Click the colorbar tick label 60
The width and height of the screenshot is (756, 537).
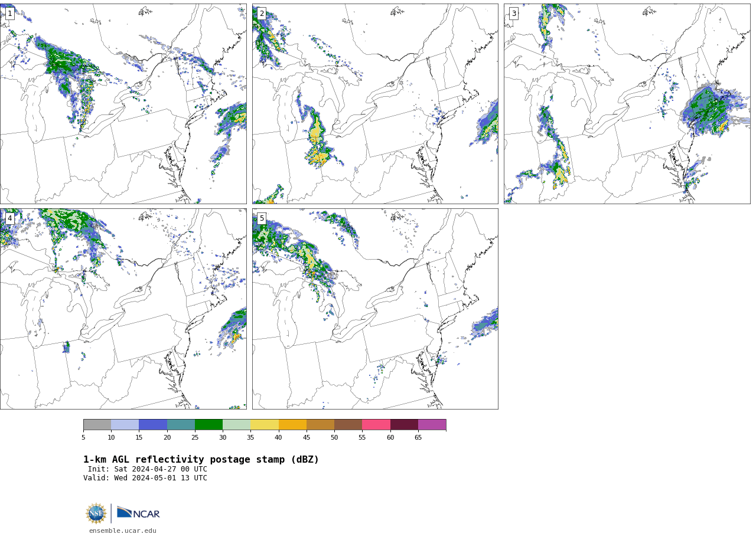pos(390,437)
